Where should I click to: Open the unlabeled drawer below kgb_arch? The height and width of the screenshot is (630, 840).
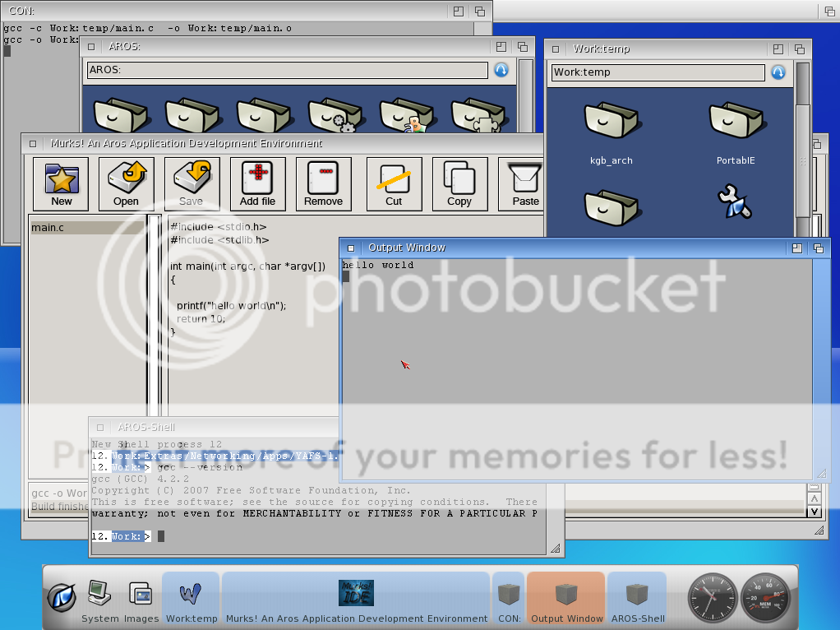(x=611, y=207)
